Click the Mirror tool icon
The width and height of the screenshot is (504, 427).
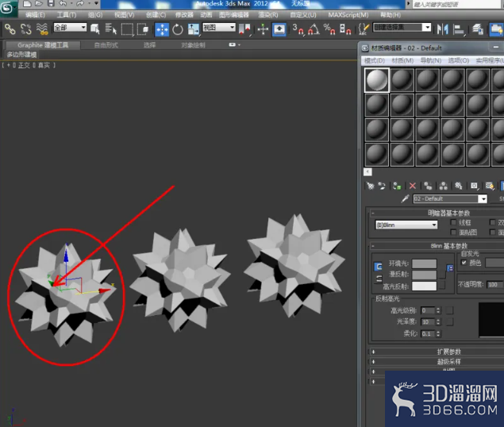(443, 29)
